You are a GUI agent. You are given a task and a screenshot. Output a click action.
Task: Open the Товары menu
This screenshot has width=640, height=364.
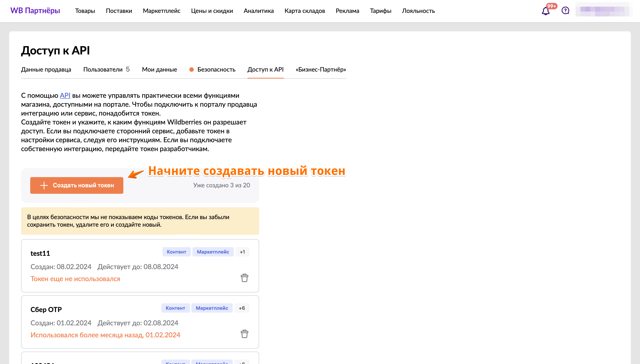tap(85, 11)
